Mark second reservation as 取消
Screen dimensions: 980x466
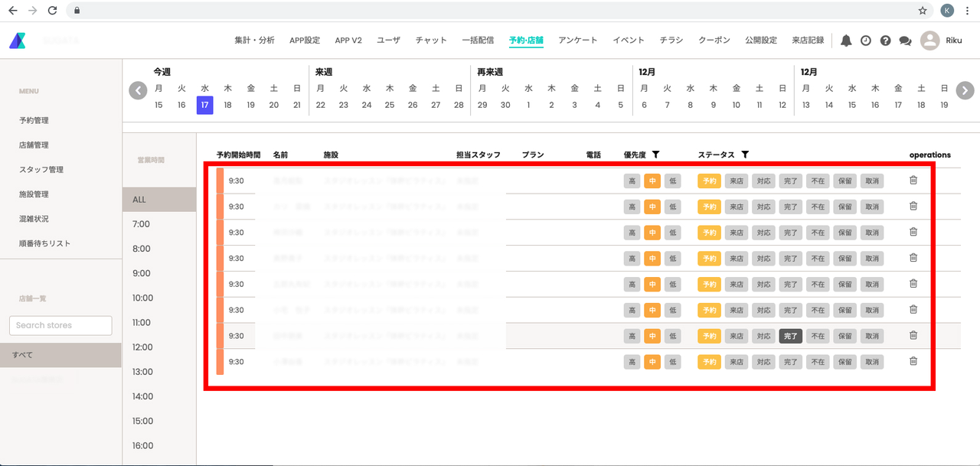coord(872,207)
